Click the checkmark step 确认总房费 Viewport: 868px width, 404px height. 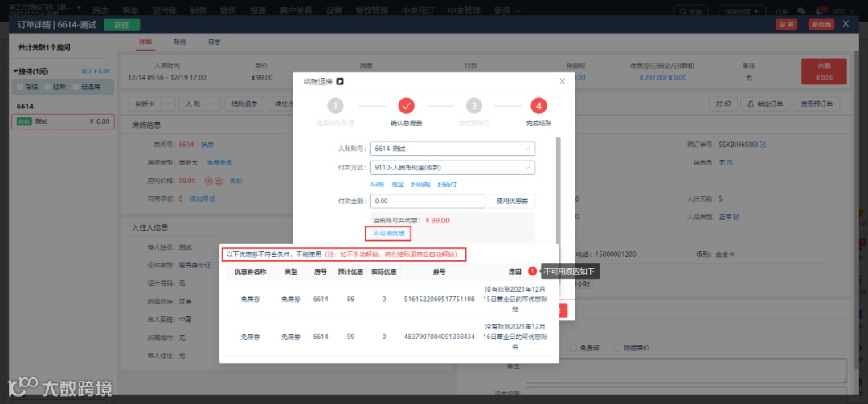(407, 106)
